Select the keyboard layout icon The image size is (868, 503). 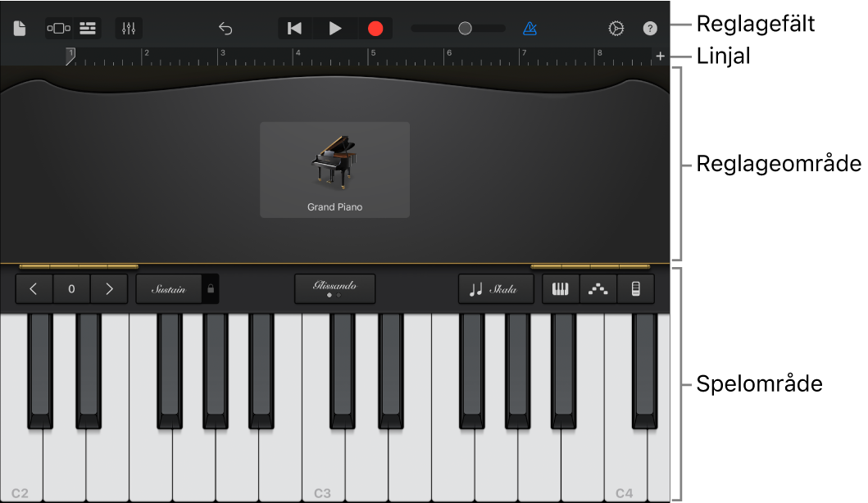[561, 288]
